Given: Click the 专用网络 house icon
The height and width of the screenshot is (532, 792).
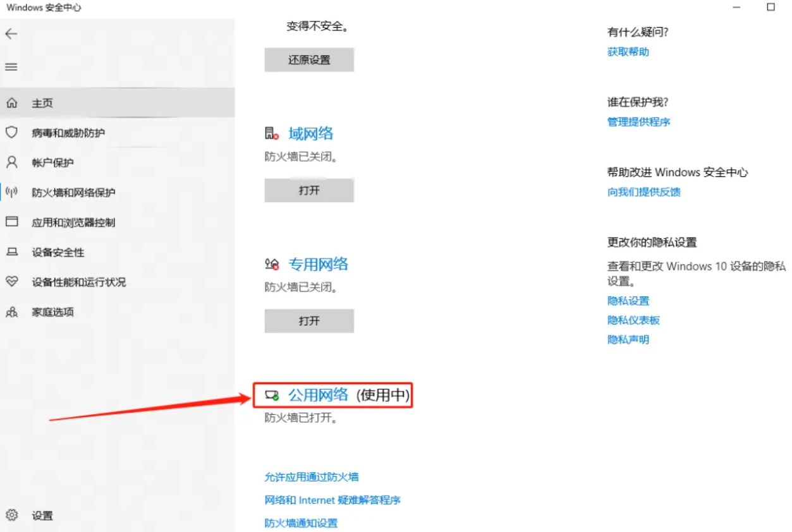Looking at the screenshot, I should (x=272, y=264).
